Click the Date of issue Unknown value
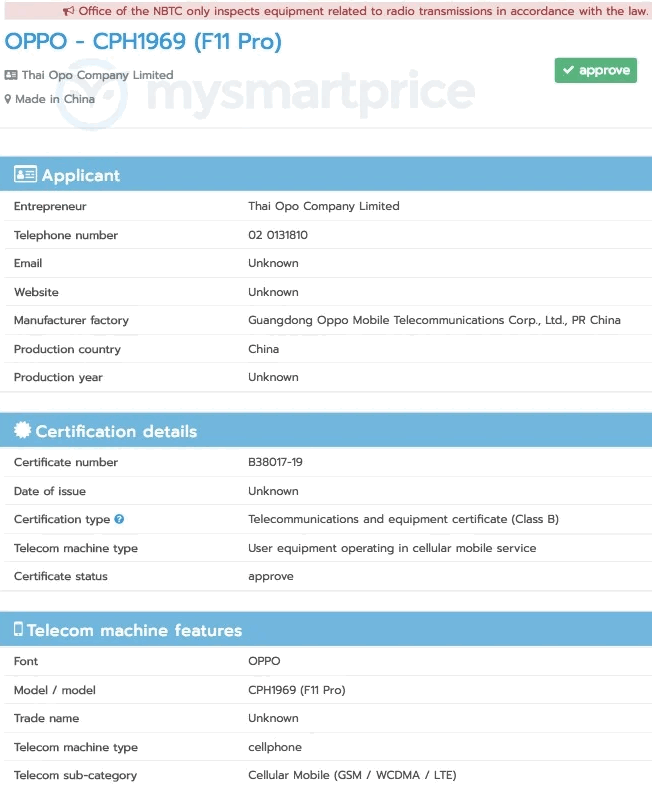 pyautogui.click(x=273, y=491)
